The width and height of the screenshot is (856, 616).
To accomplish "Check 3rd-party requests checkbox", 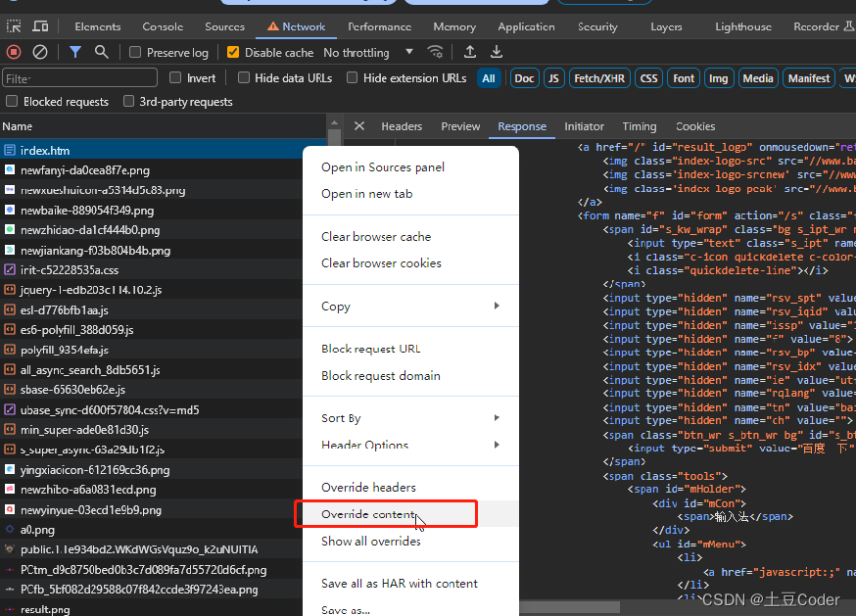I will (x=128, y=101).
